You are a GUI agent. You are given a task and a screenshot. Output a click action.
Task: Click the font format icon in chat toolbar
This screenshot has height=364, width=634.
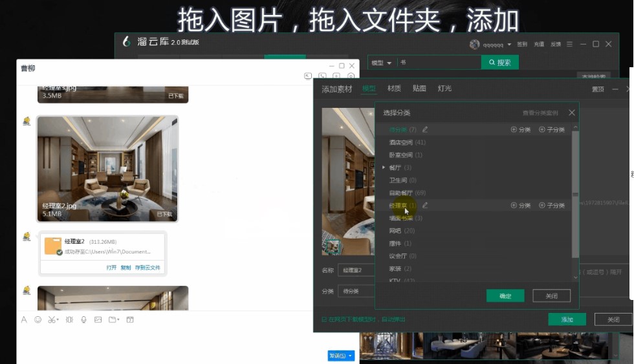tap(24, 319)
